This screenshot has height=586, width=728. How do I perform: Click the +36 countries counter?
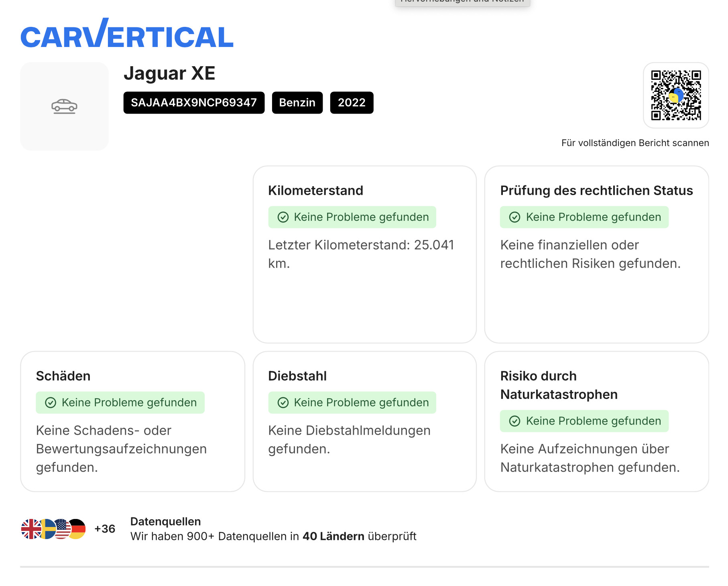click(105, 529)
